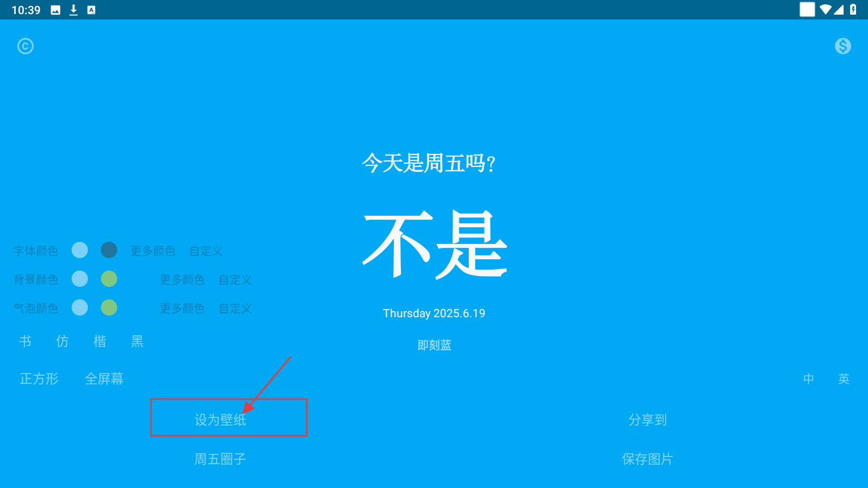Tap the dollar sign donate icon

[843, 46]
